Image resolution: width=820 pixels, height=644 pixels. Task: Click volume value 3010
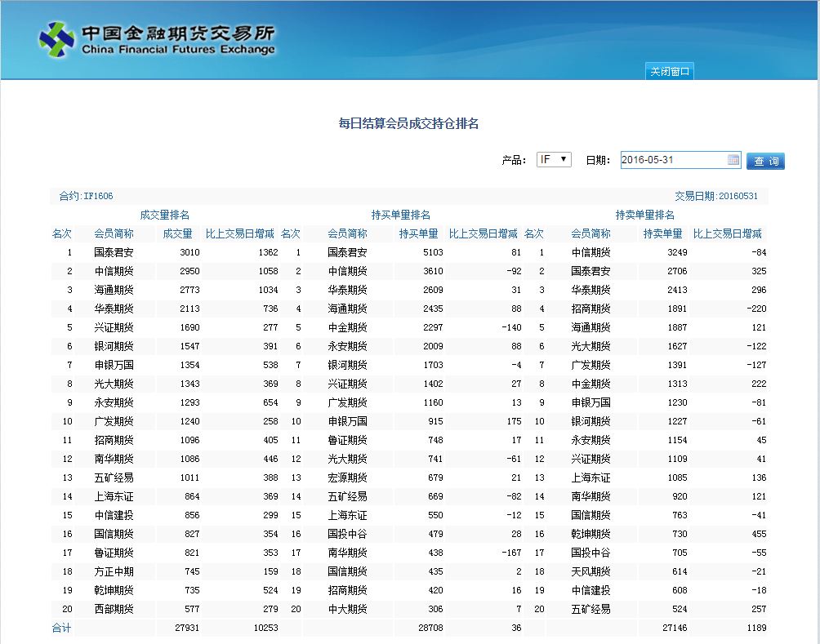[189, 252]
